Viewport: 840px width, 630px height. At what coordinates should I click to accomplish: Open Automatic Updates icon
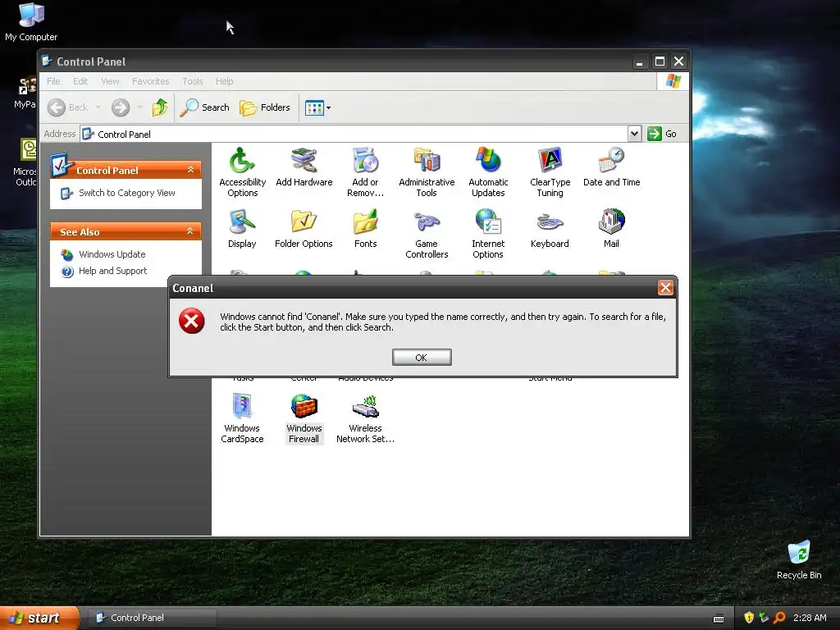pos(488,171)
